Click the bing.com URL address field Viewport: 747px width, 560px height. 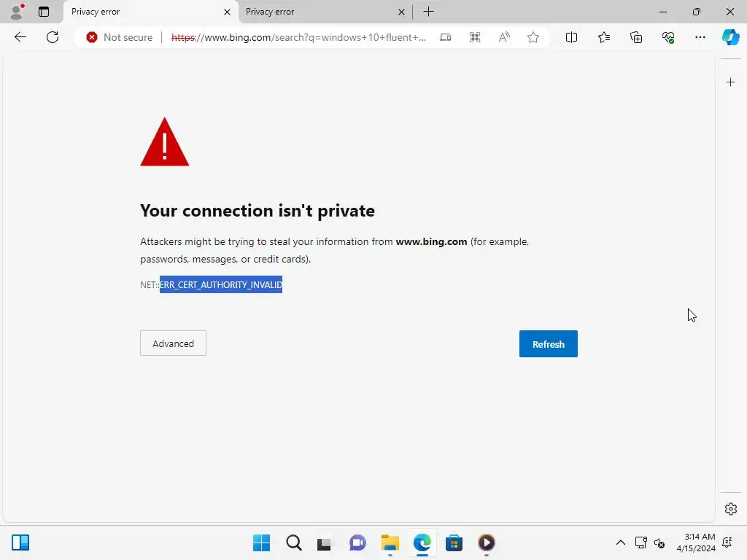pos(298,37)
